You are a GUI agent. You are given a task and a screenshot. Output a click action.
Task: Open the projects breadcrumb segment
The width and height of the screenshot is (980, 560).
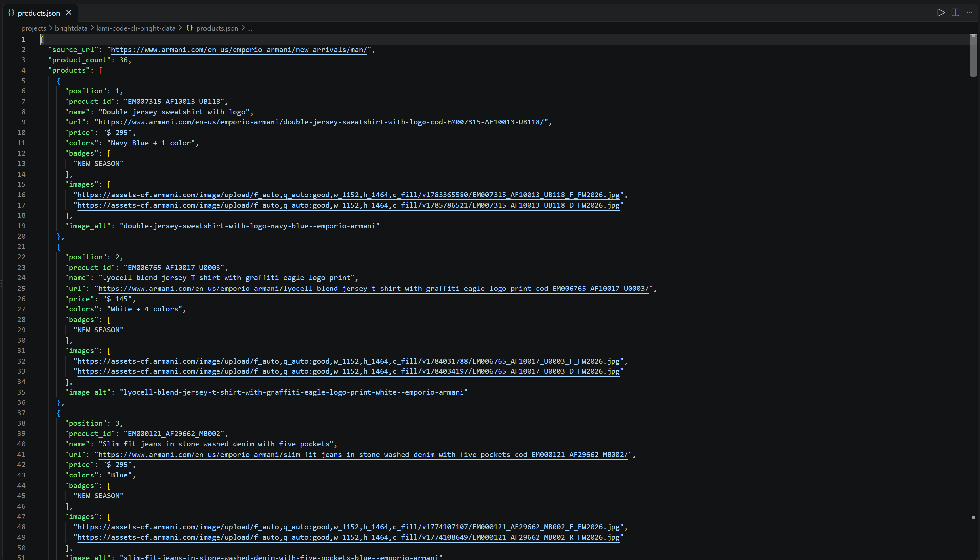[33, 28]
